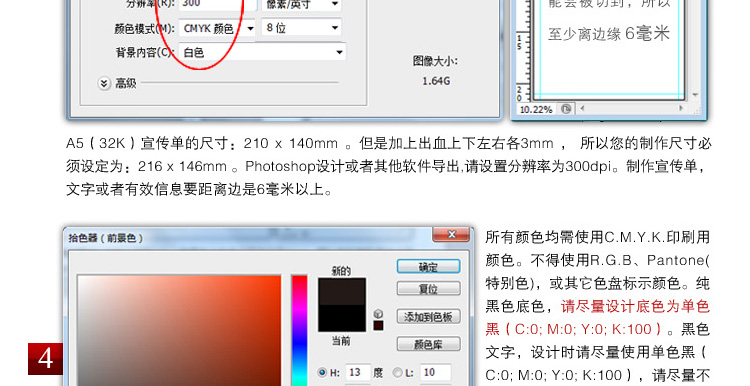Click the 10.22% zoom level field
Screen dimensions: 750x386
535,110
